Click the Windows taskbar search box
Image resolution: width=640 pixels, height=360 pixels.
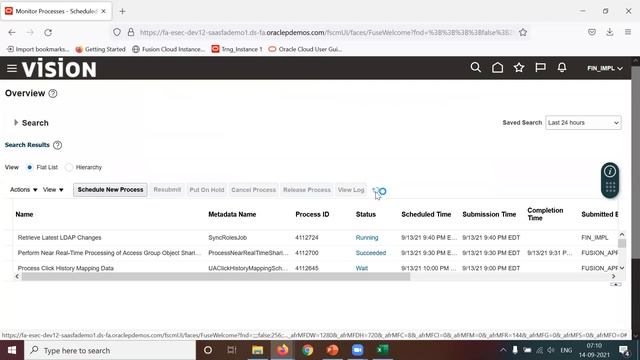(110, 350)
